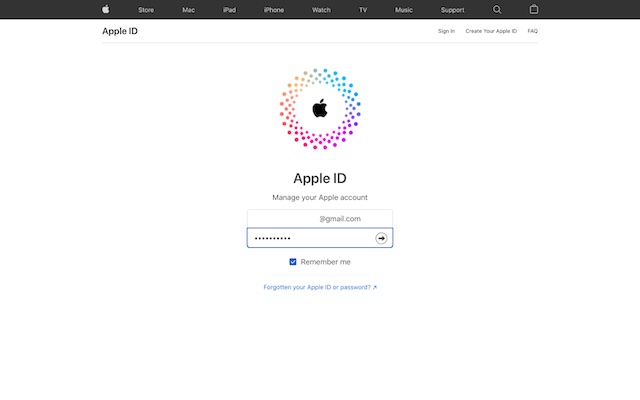This screenshot has height=400, width=640.
Task: Select iPhone in the top navigation
Action: click(x=273, y=10)
